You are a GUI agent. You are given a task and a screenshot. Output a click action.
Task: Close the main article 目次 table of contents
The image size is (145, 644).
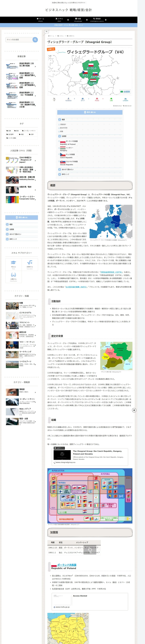point(90,112)
